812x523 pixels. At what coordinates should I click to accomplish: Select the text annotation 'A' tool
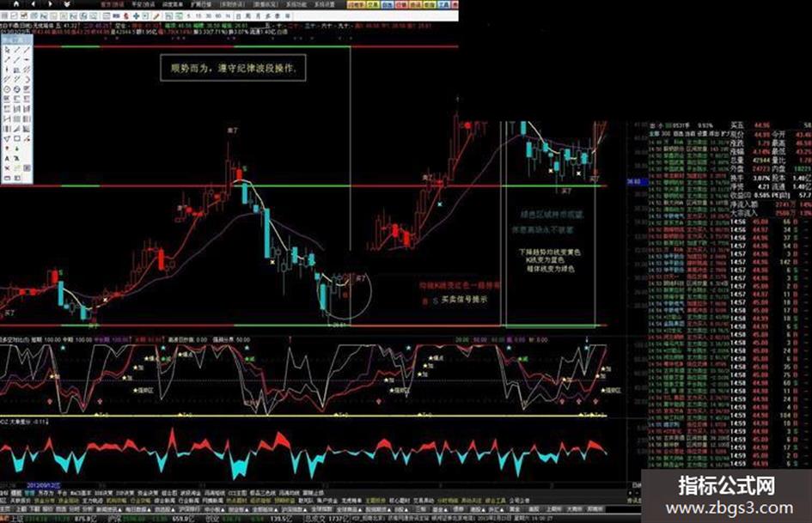pos(7,158)
